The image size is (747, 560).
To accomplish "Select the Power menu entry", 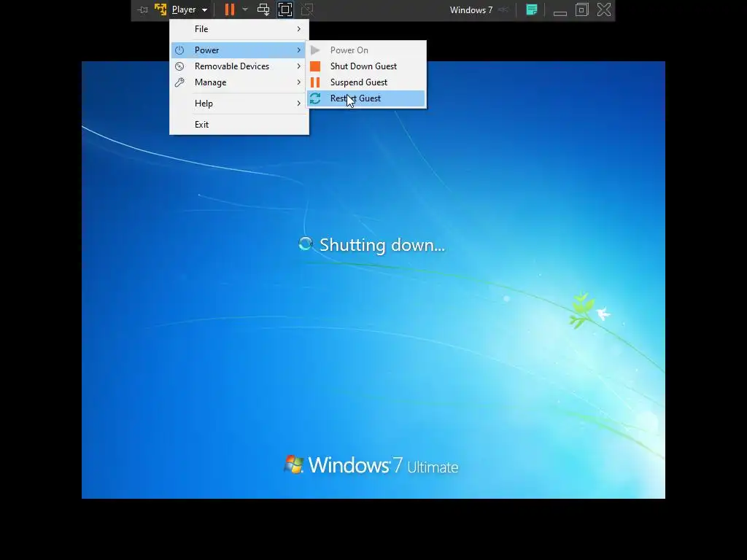I will click(239, 50).
